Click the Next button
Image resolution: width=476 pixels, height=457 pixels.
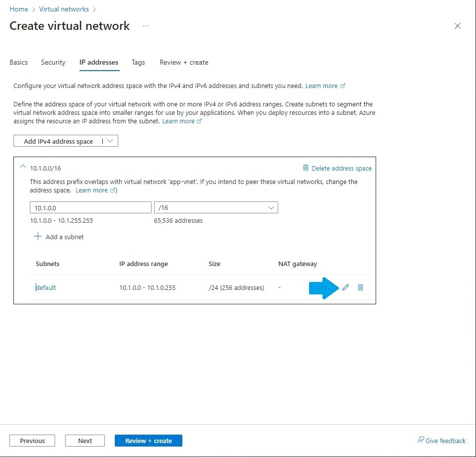click(84, 441)
